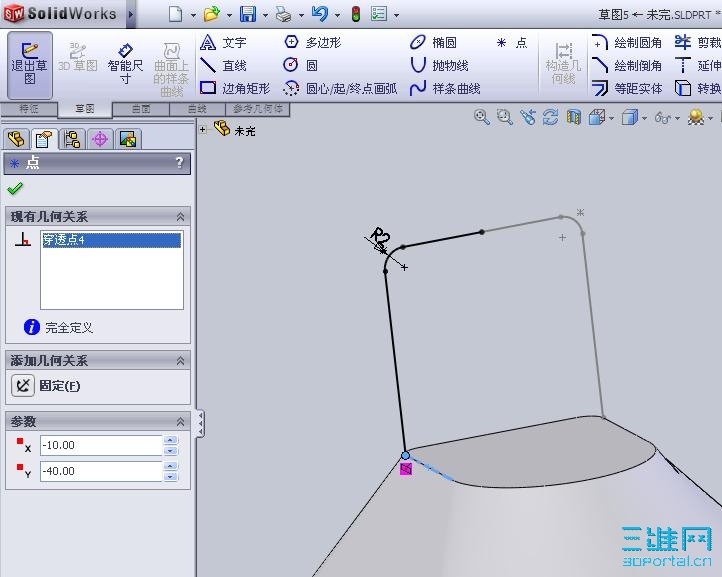Collapse the 添加几何关系 section
The image size is (722, 577).
[180, 361]
